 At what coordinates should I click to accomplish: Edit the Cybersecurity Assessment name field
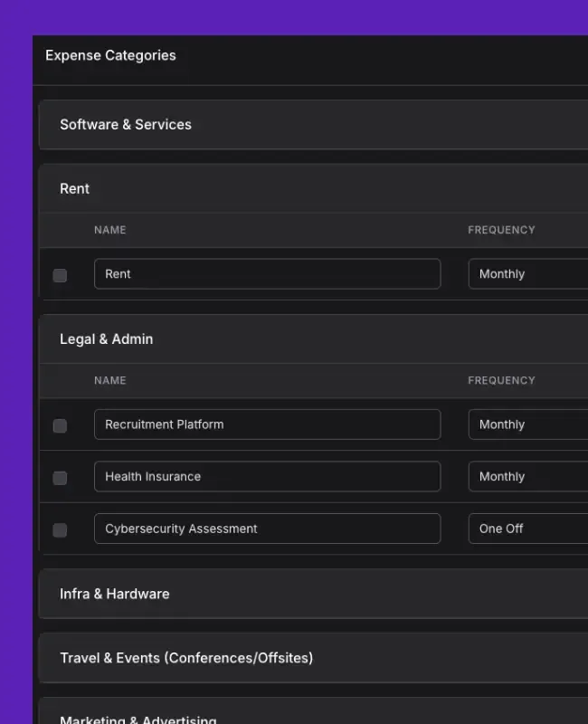[x=267, y=529]
